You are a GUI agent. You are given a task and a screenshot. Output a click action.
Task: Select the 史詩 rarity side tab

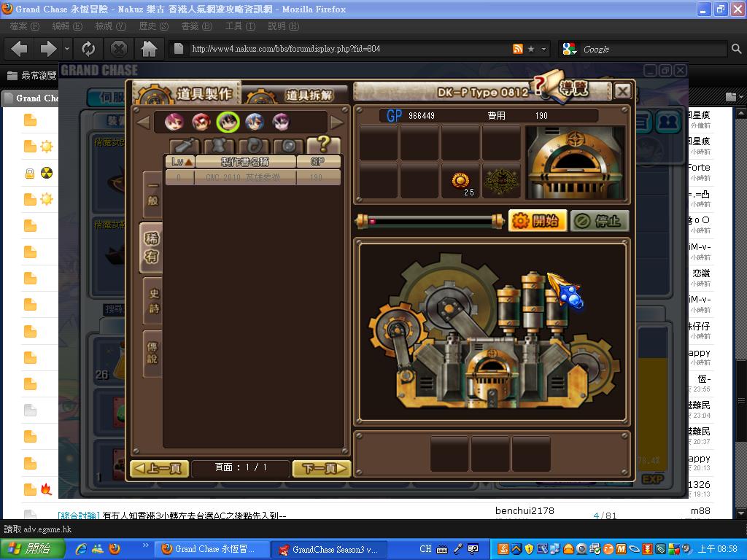point(152,301)
